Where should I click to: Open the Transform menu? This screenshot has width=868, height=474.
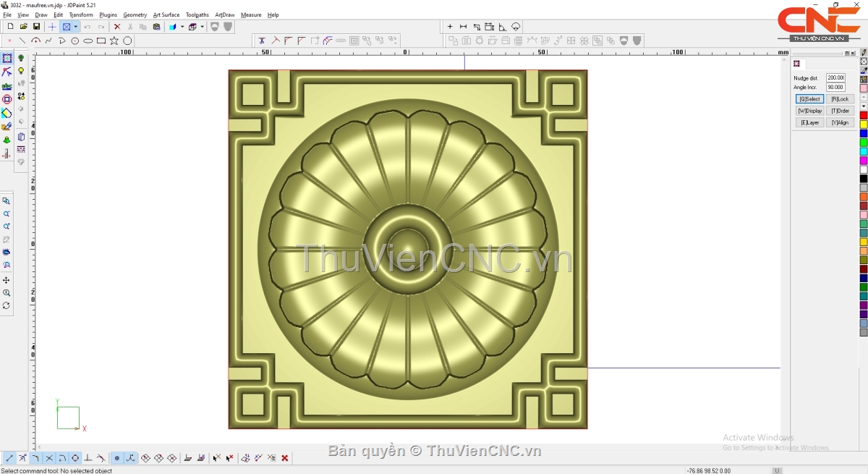[81, 14]
